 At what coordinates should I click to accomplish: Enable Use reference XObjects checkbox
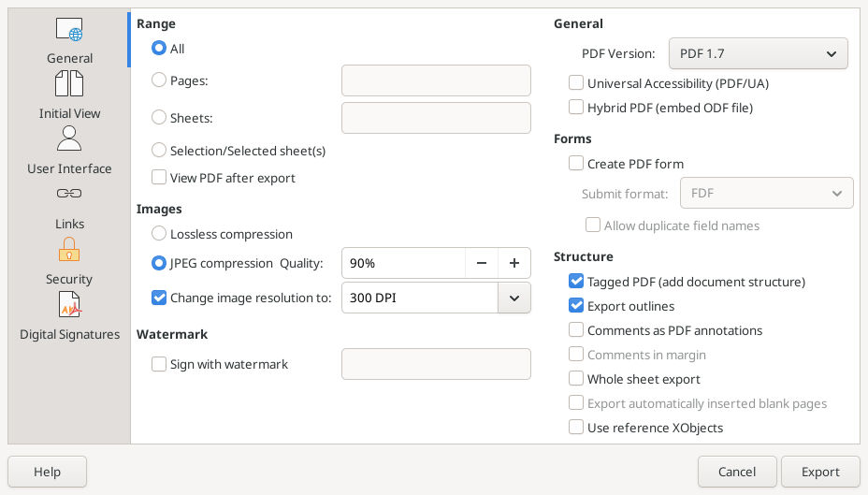576,428
